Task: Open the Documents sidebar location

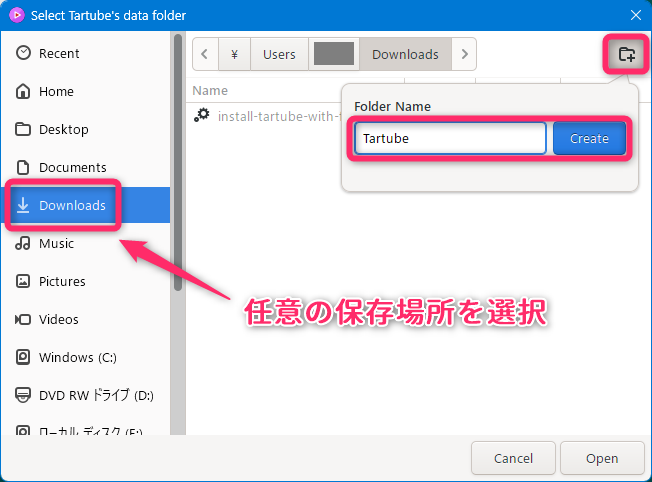Action: (x=72, y=167)
